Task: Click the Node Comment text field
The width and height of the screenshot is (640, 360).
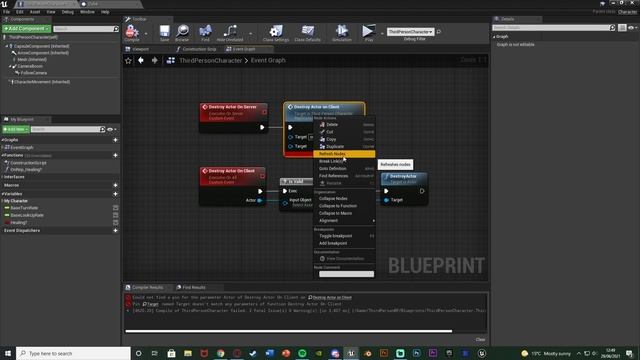Action: [346, 274]
